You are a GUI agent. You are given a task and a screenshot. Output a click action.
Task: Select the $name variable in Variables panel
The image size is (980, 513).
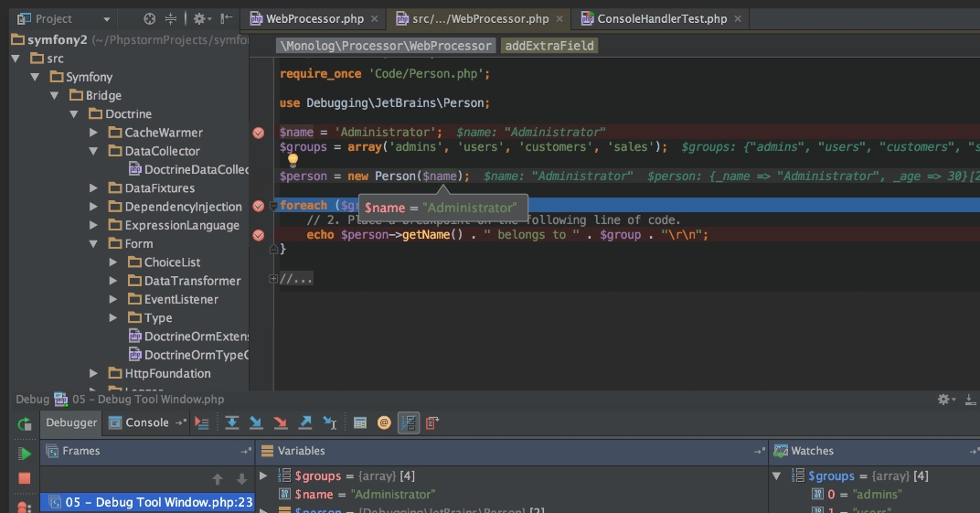pos(357,495)
